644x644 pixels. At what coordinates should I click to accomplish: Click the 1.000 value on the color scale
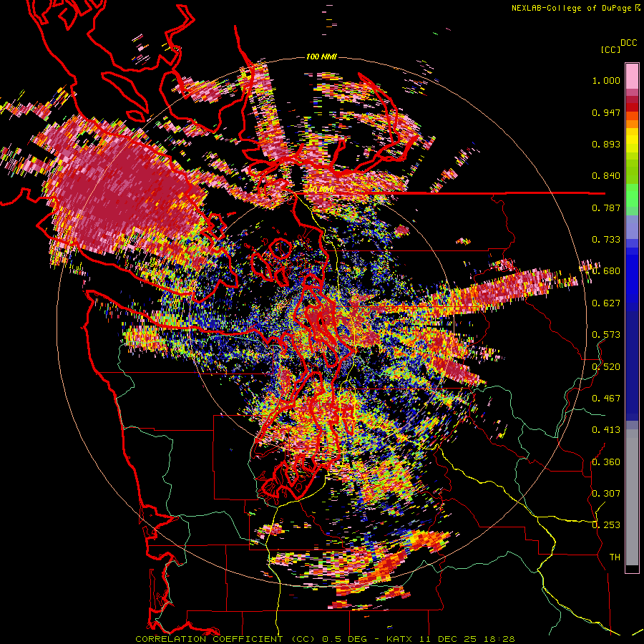[x=606, y=80]
